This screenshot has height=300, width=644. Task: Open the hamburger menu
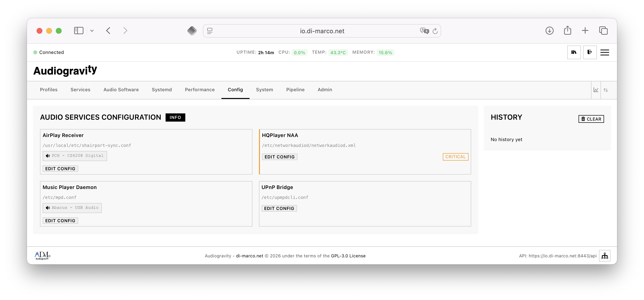tap(605, 52)
